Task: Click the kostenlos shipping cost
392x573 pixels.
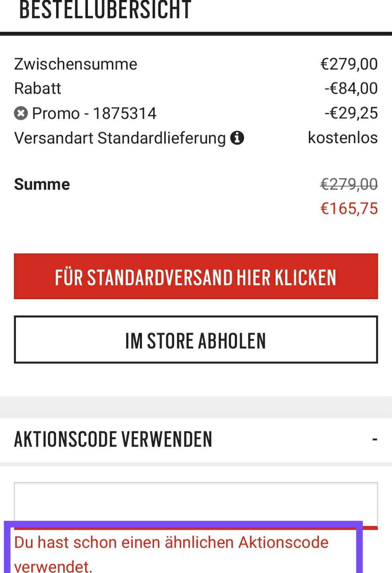Action: click(343, 138)
